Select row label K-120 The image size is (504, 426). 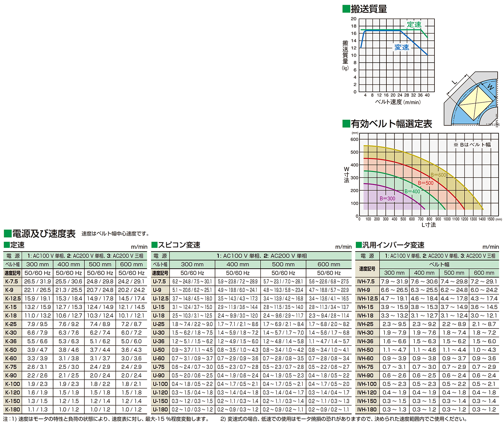pyautogui.click(x=12, y=392)
